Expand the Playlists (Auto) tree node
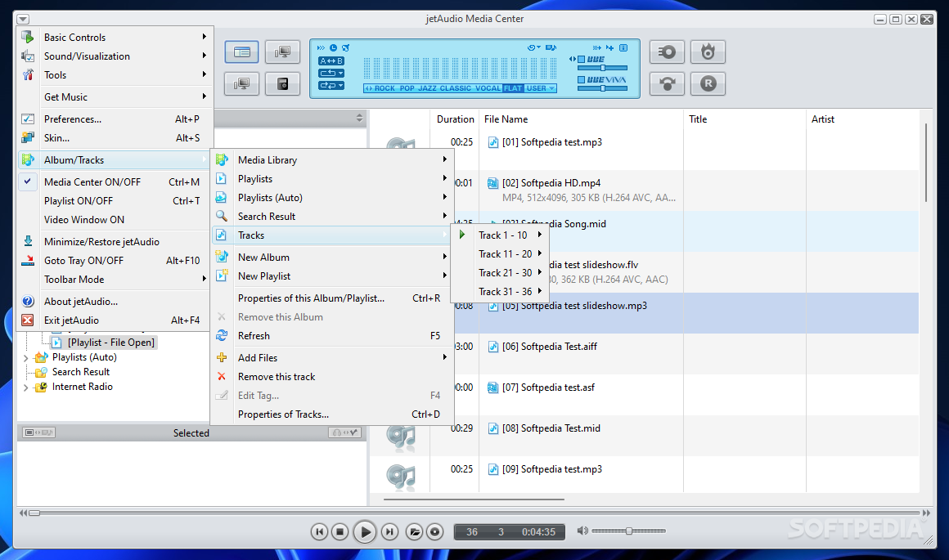 tap(26, 358)
